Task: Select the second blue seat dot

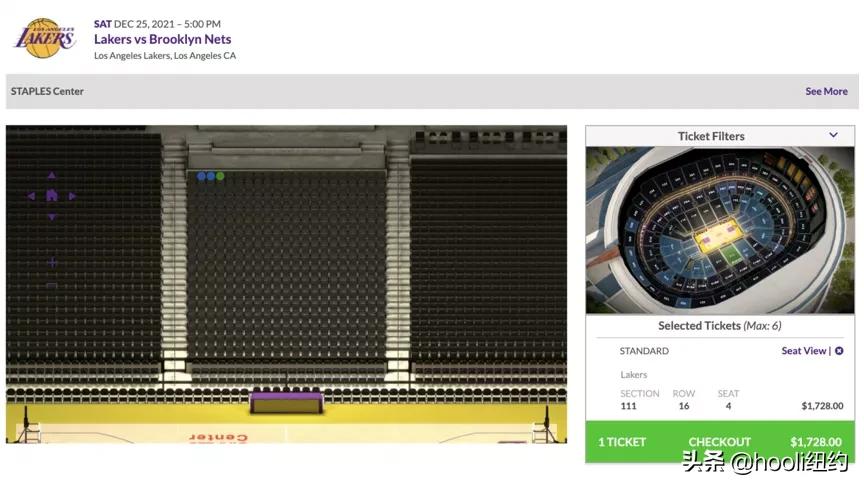Action: [211, 176]
